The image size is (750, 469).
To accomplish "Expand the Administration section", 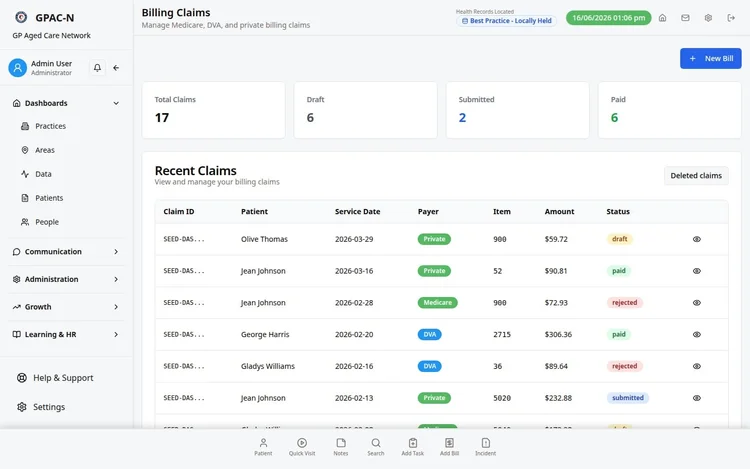I will (66, 279).
